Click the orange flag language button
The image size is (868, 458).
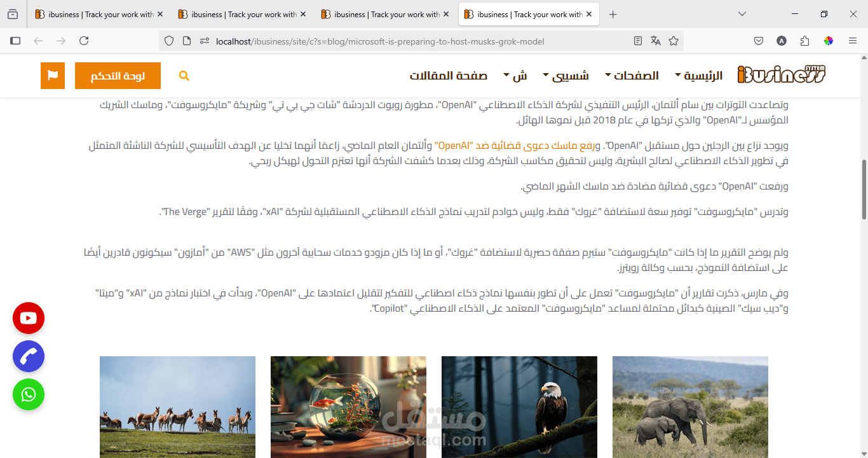(53, 76)
